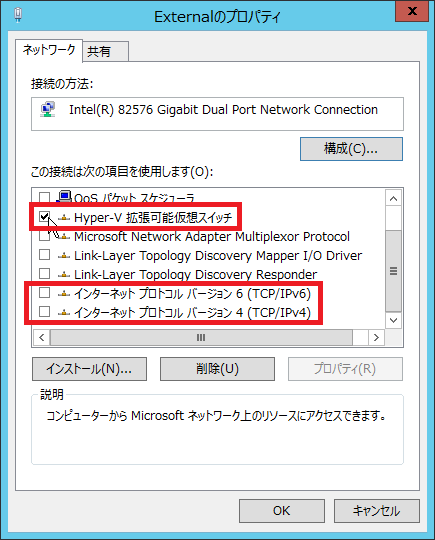Click the インストール(N)... button
The width and height of the screenshot is (435, 540).
(90, 369)
